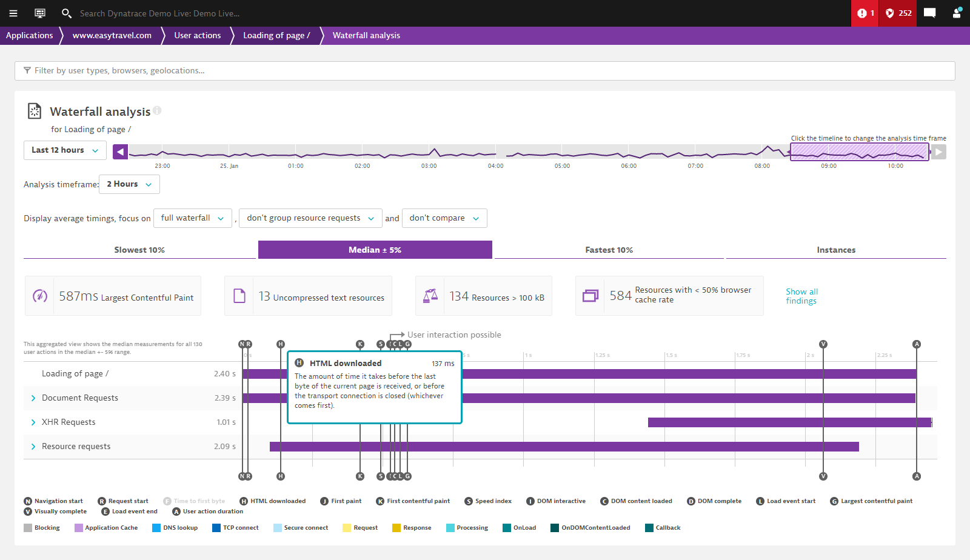This screenshot has height=560, width=970.
Task: Open the problems alert showing 1
Action: point(865,13)
